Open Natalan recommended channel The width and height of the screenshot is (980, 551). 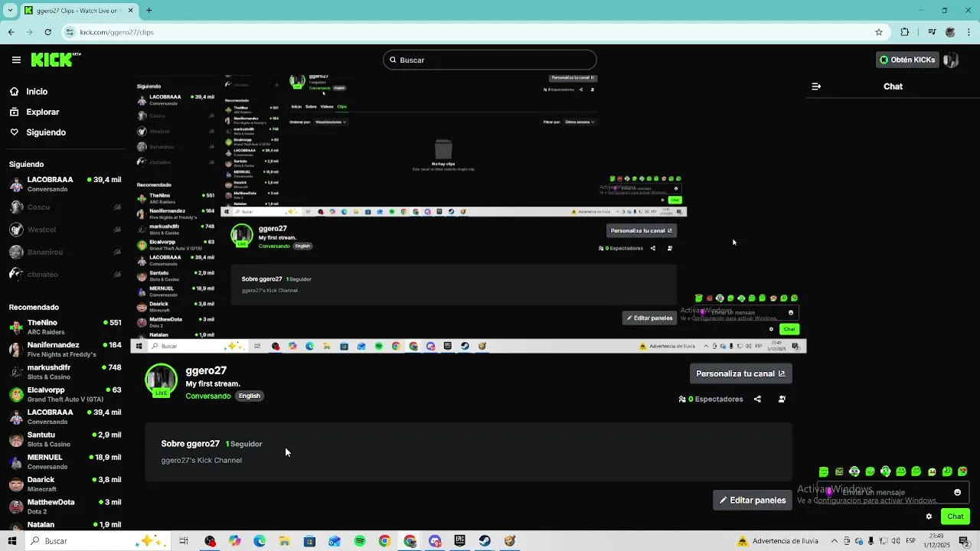65,525
